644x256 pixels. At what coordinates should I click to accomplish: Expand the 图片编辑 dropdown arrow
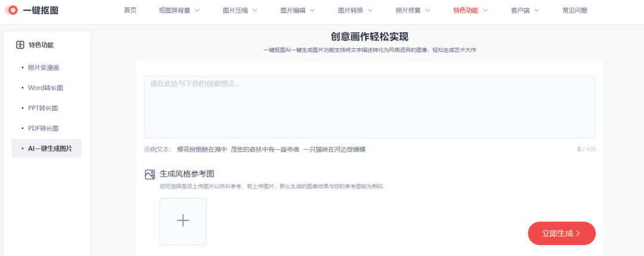(312, 11)
